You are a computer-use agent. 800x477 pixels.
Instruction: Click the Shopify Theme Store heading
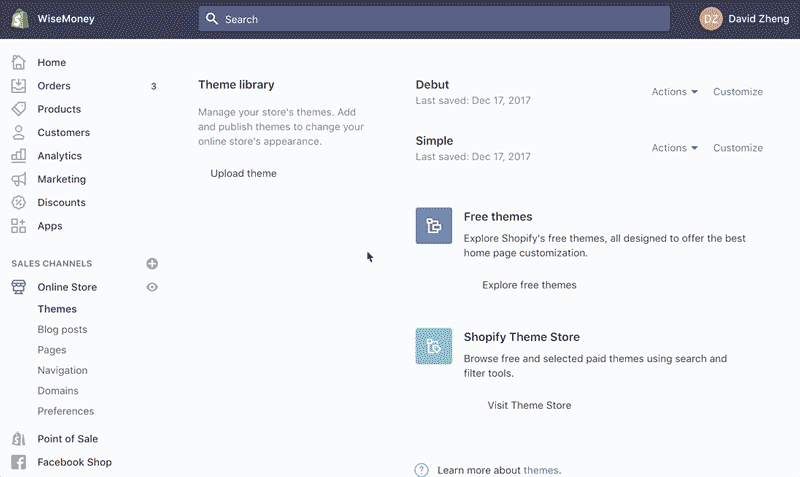coord(521,337)
